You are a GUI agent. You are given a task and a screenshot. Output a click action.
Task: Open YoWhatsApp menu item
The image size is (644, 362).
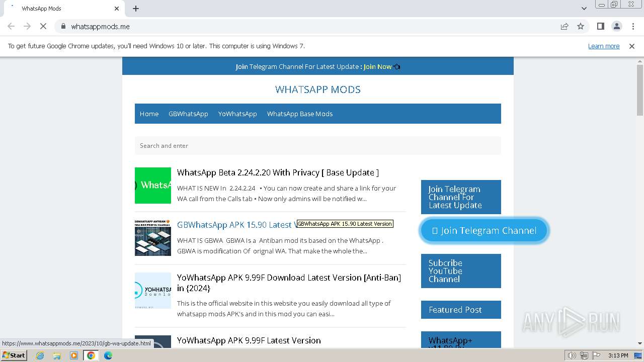point(237,114)
